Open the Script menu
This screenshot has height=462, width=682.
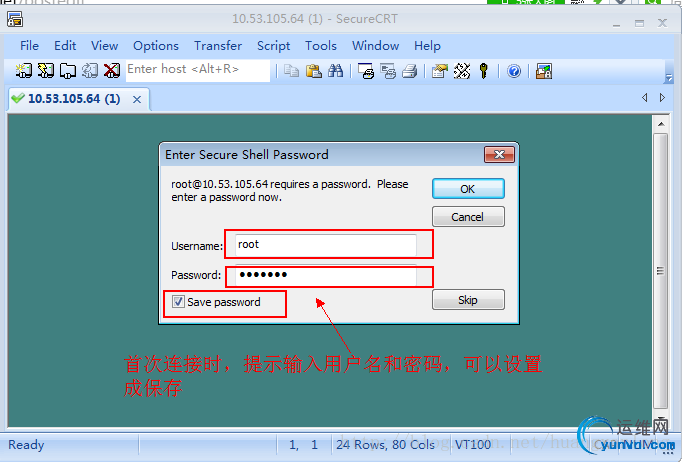(x=273, y=46)
